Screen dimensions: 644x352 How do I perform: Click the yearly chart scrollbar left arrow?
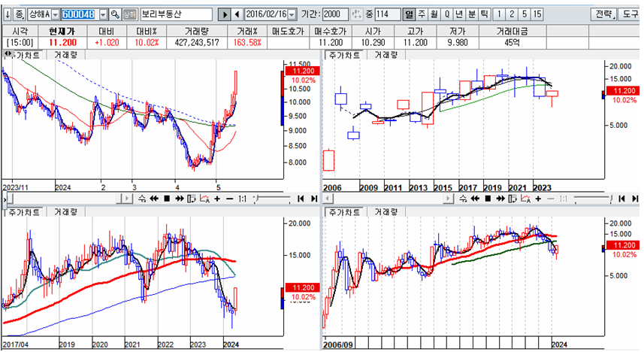pos(328,199)
